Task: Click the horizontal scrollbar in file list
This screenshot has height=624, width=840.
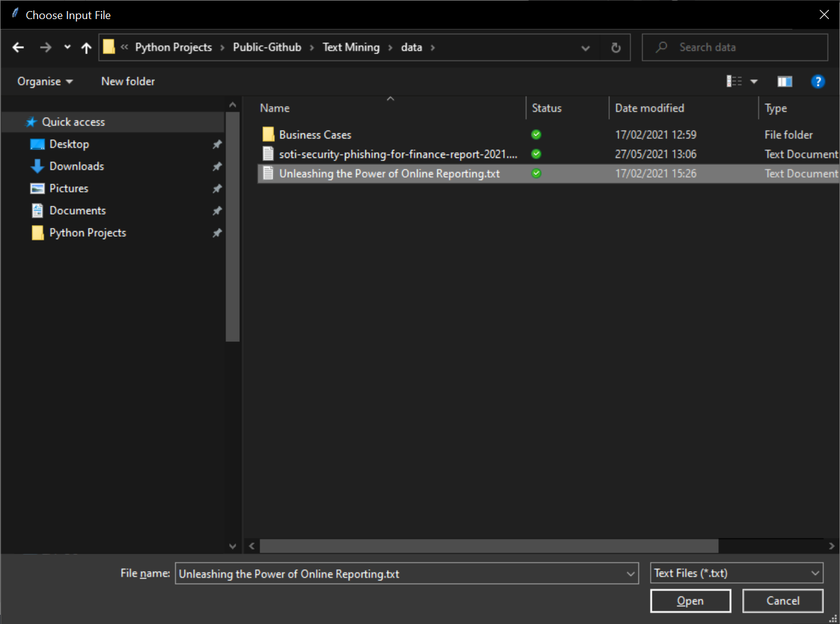Action: [488, 546]
